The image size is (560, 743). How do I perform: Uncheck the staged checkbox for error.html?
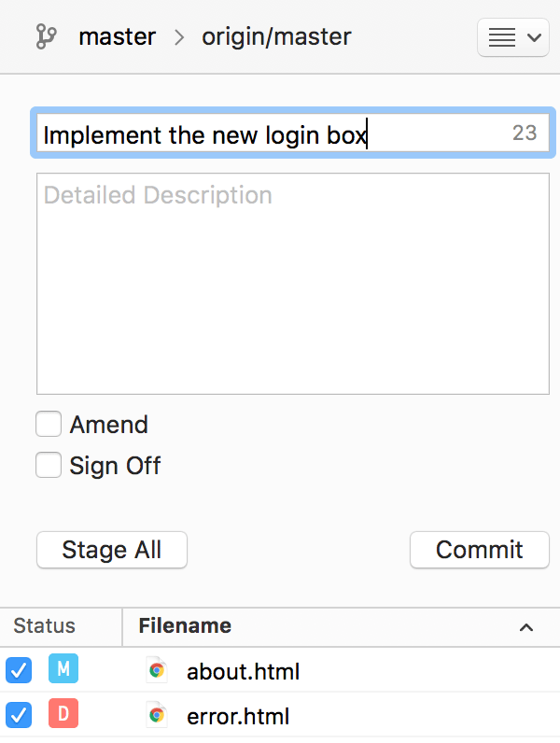(19, 716)
